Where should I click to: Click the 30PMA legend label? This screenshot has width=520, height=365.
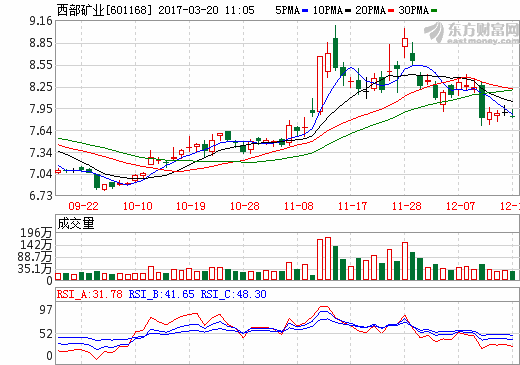(x=413, y=10)
